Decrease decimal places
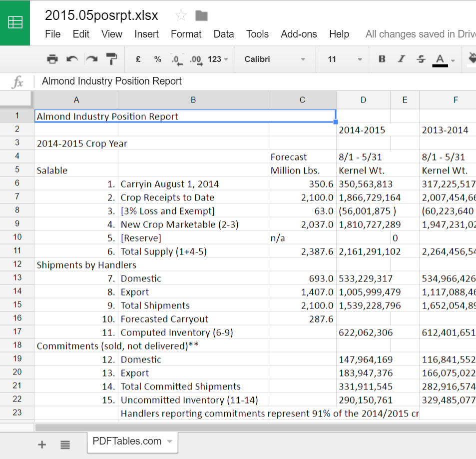This screenshot has height=459, width=476. [x=176, y=58]
